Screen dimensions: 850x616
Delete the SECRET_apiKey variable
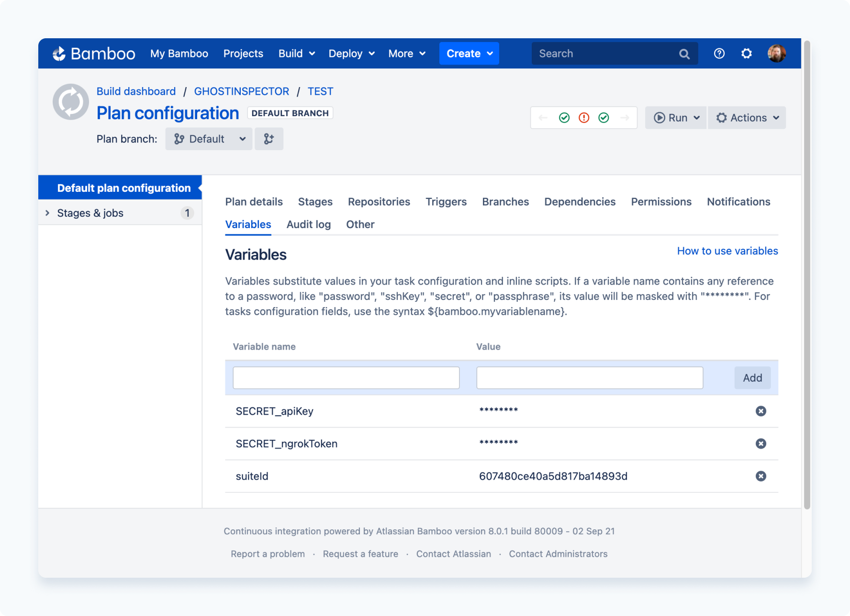(x=761, y=411)
